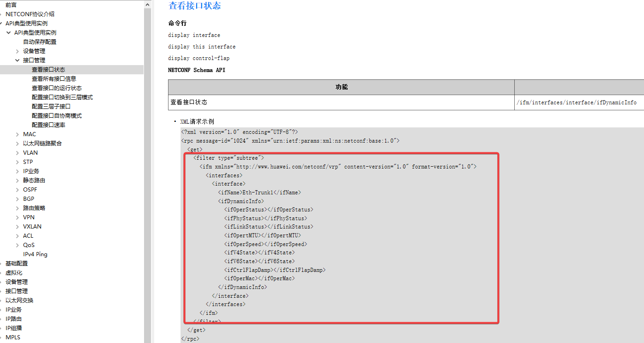This screenshot has width=644, height=343.
Task: Select the MAC tree entry
Action: 30,134
